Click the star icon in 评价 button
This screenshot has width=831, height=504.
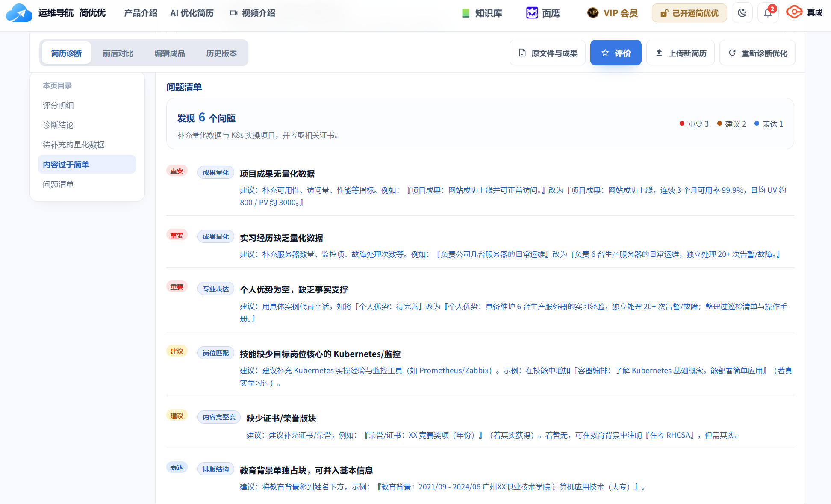pyautogui.click(x=605, y=53)
